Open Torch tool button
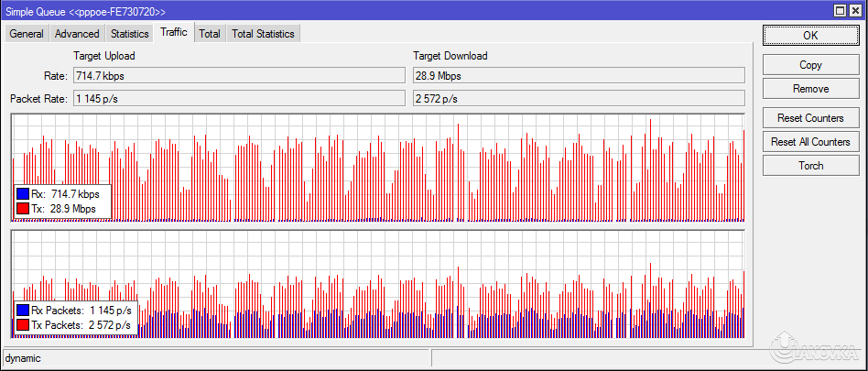 coord(810,166)
